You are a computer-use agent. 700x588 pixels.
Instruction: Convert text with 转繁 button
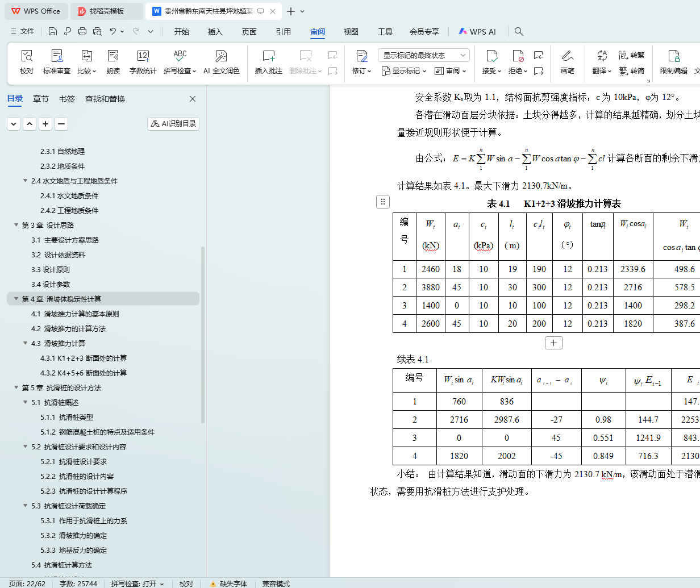click(632, 55)
